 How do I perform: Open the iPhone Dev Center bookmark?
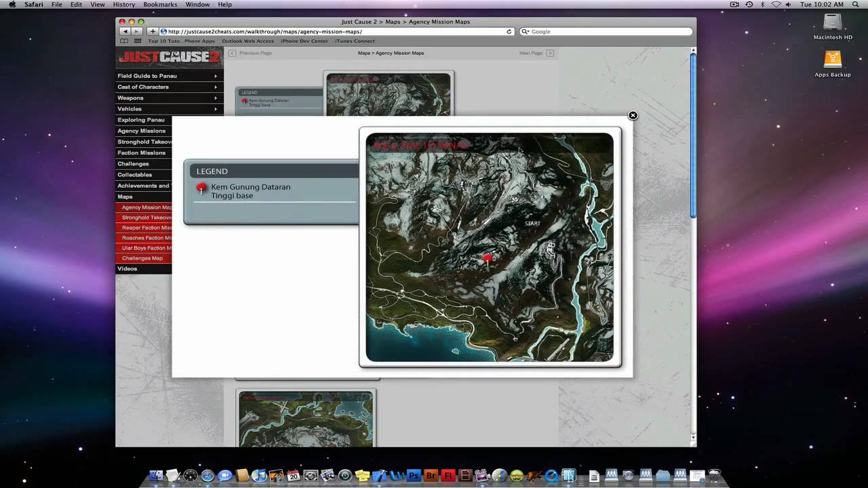[x=304, y=41]
